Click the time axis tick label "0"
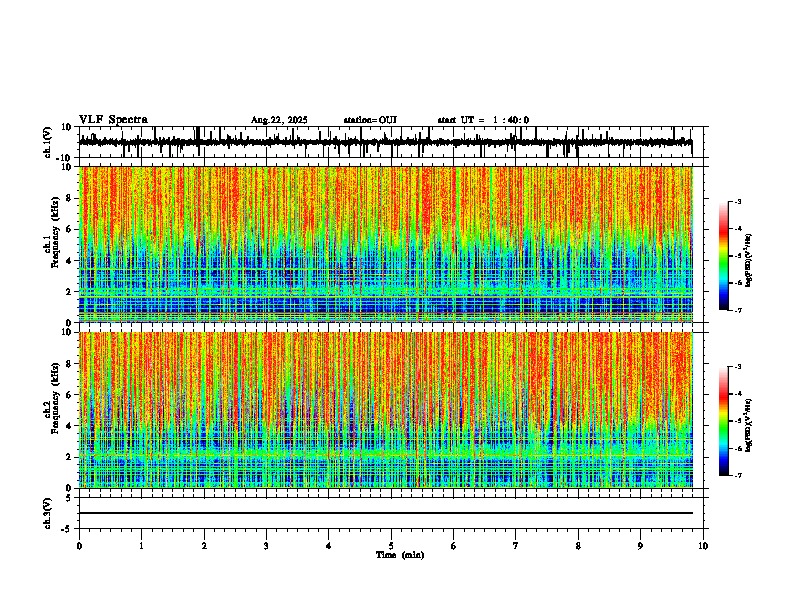 [79, 546]
